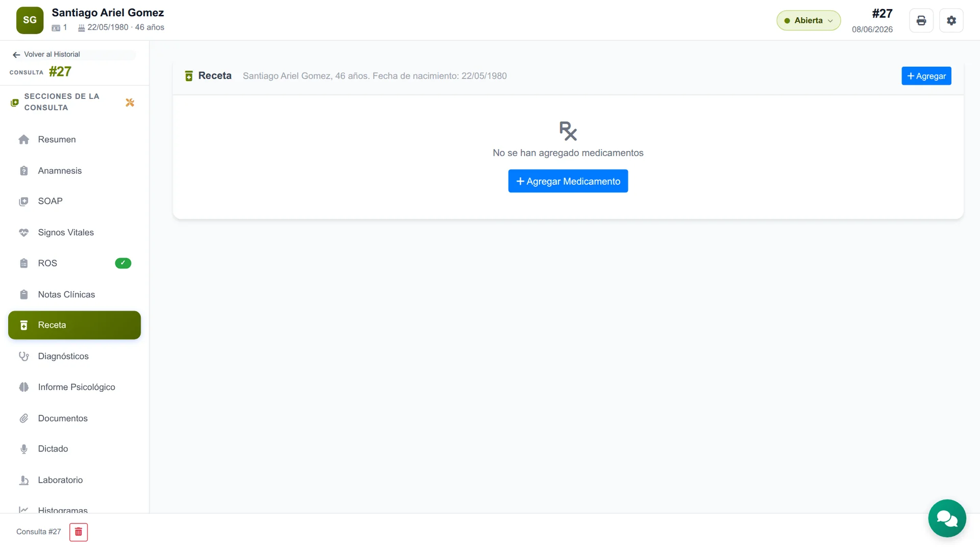Delete Consulta #27 with the trash icon

pos(79,532)
